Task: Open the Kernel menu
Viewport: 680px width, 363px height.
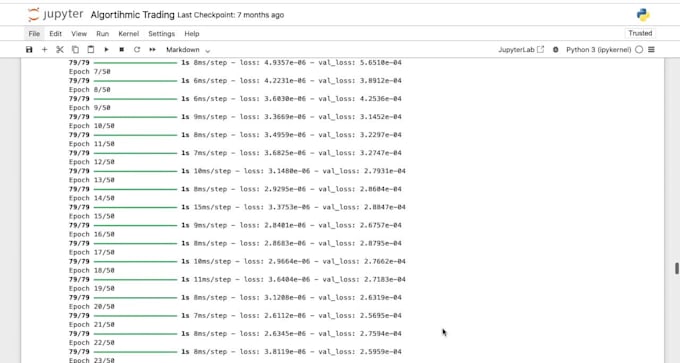Action: pos(128,33)
